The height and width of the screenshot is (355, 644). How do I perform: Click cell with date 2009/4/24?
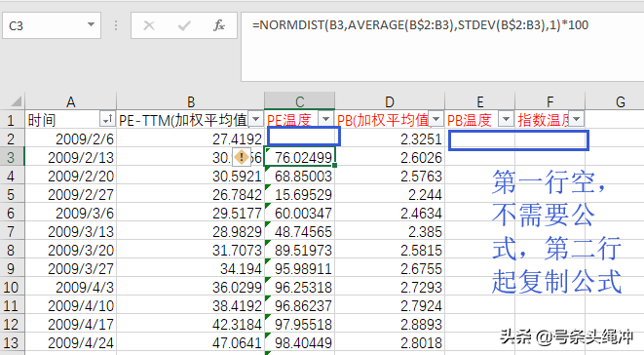[x=71, y=342]
